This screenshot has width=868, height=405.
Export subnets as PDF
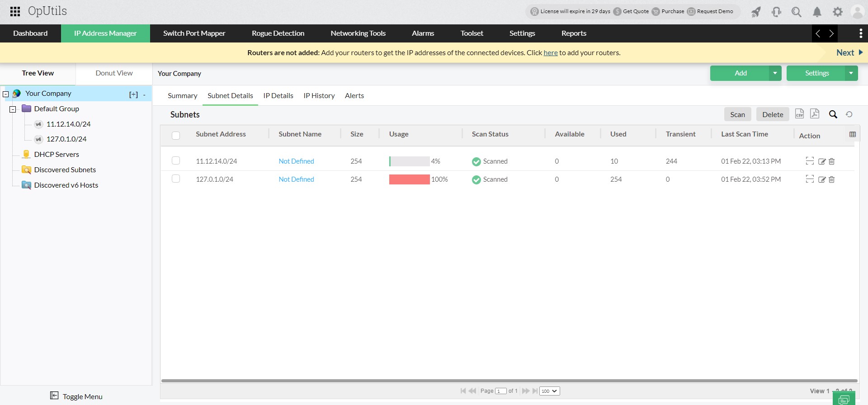tap(815, 114)
